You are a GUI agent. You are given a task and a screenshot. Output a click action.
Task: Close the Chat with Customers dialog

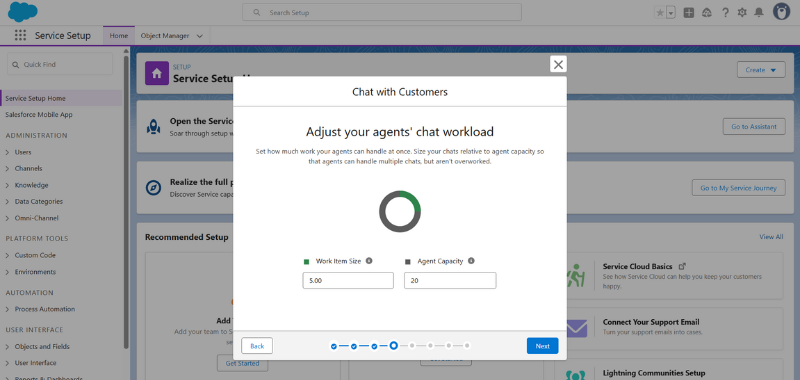(558, 64)
